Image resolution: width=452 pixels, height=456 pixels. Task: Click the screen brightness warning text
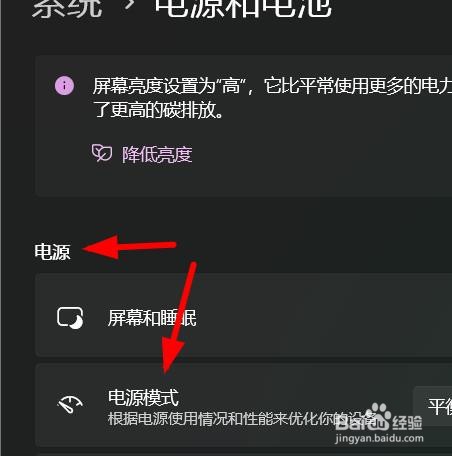pos(272,98)
